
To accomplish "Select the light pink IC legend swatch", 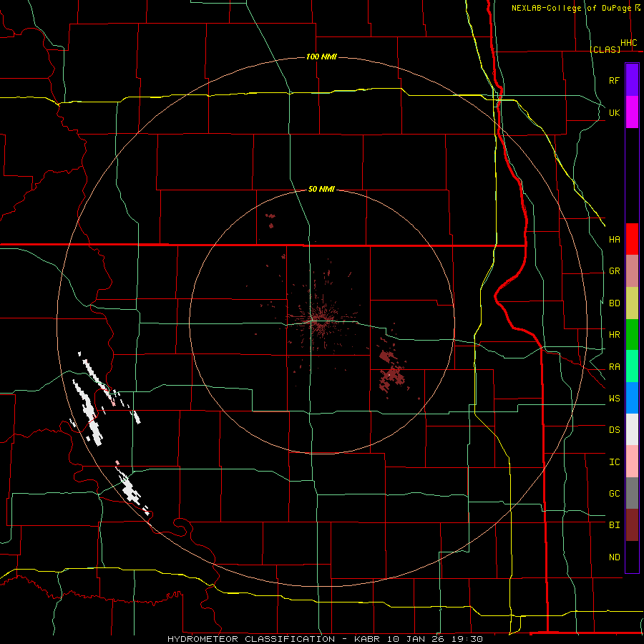I will pos(632,462).
